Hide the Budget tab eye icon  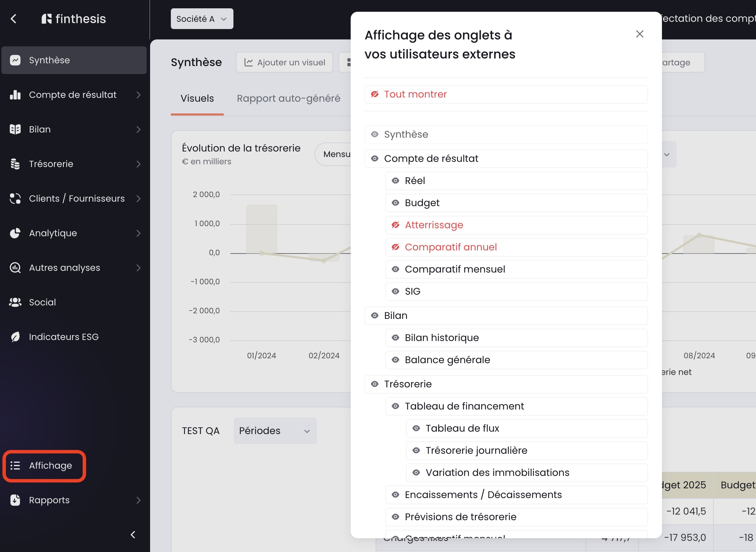coord(395,203)
